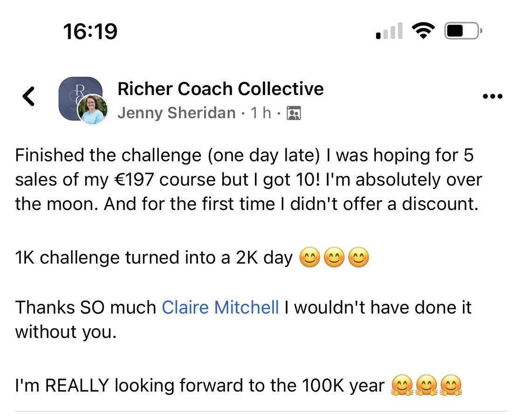The height and width of the screenshot is (420, 522).
Task: Tap the cellular signal bars icon
Action: click(x=389, y=32)
